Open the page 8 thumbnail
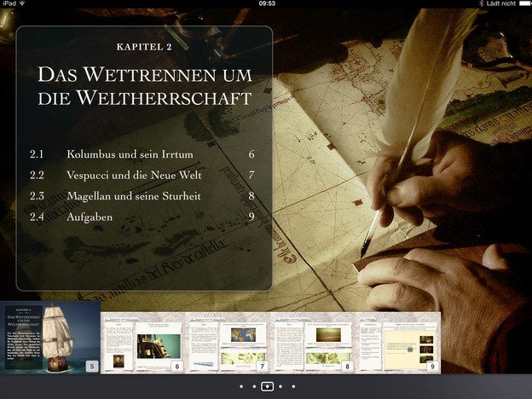The height and width of the screenshot is (399, 532). coord(313,341)
